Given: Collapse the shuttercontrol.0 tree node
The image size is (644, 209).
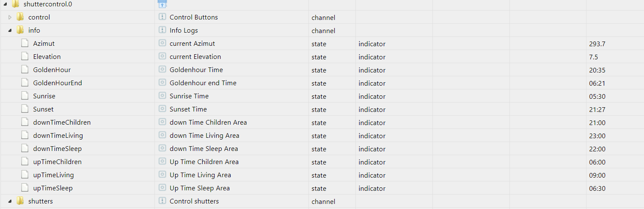Looking at the screenshot, I should point(5,4).
